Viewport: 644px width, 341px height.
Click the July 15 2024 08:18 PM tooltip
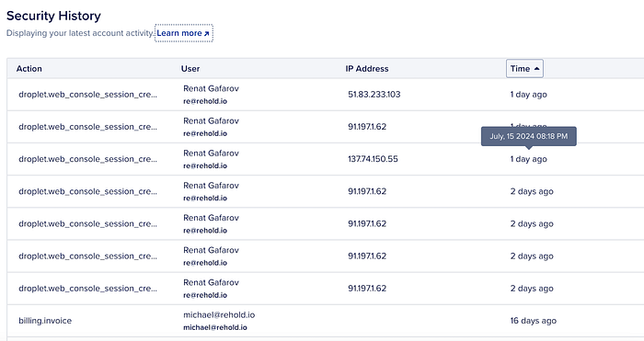tap(529, 136)
